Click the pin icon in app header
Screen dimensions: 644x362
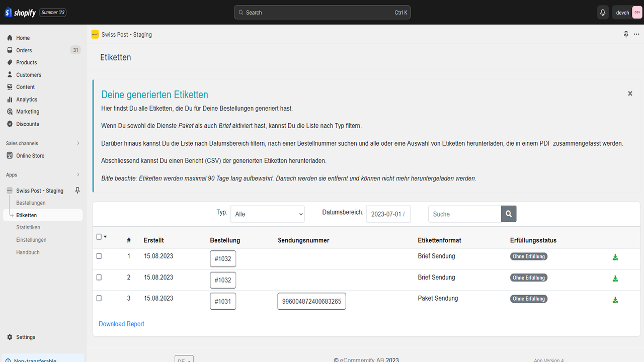626,34
